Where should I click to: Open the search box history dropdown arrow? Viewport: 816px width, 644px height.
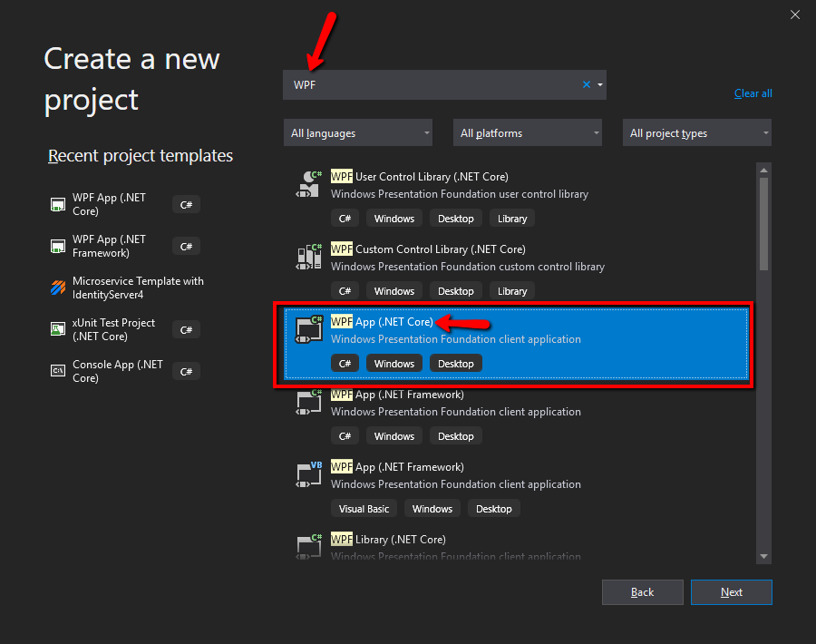tap(600, 84)
